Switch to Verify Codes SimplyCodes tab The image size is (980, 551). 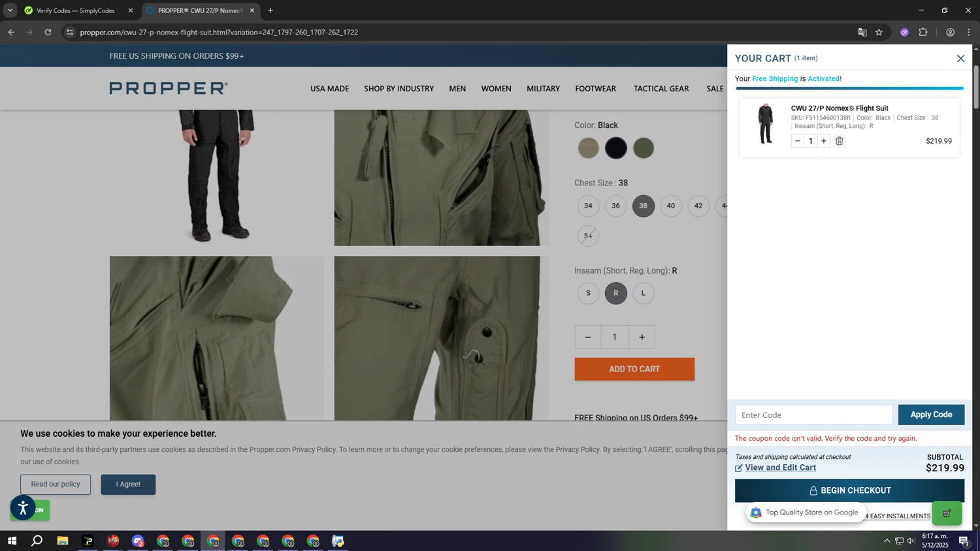pos(75,10)
